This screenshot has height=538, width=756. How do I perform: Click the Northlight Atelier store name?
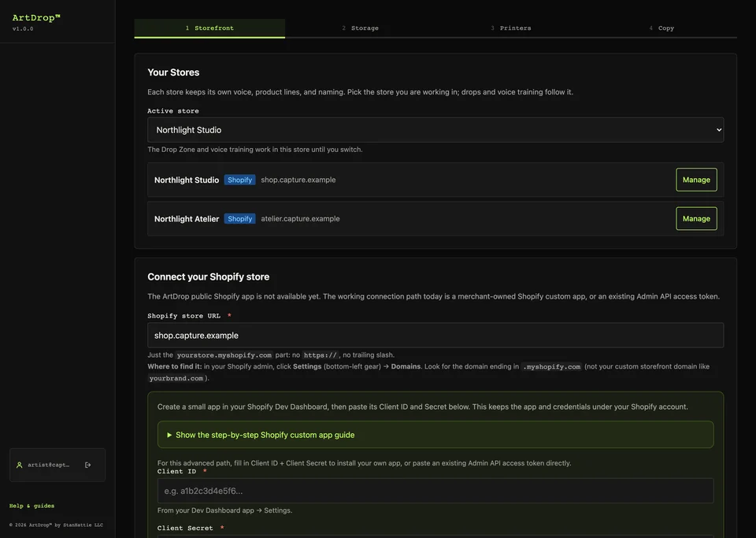(187, 219)
